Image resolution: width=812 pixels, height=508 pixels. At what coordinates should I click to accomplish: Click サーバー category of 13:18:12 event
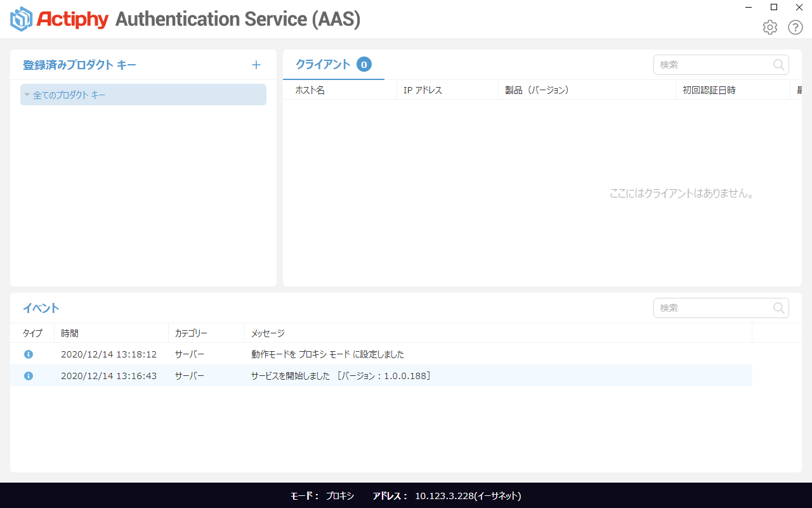[190, 354]
